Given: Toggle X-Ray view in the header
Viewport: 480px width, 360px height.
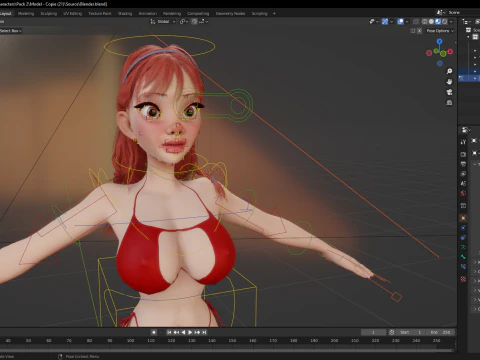Looking at the screenshot, I should tap(416, 22).
